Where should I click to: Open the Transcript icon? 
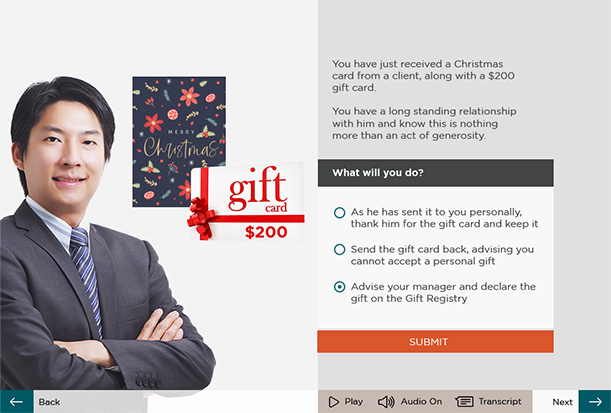coord(464,402)
